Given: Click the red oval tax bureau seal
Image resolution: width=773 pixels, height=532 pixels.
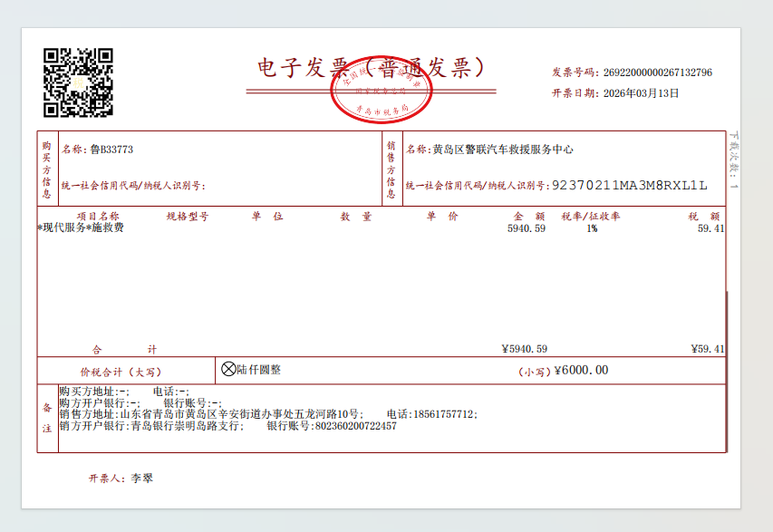Looking at the screenshot, I should pos(381,91).
